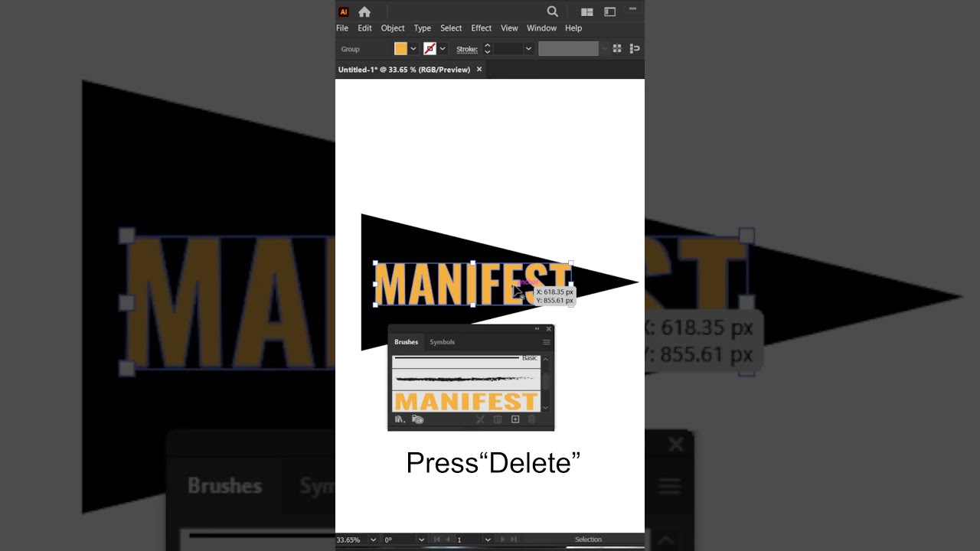
Task: Open the Help menu
Action: pos(573,28)
